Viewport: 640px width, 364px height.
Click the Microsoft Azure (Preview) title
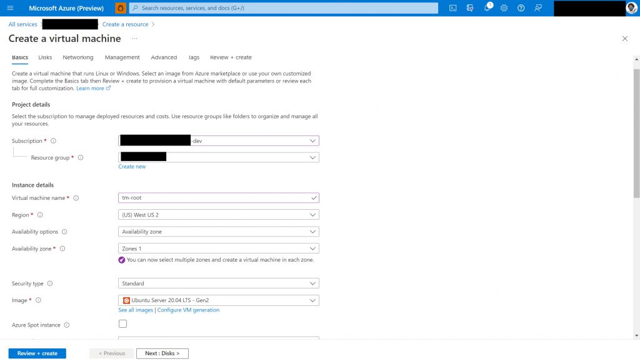pyautogui.click(x=66, y=7)
